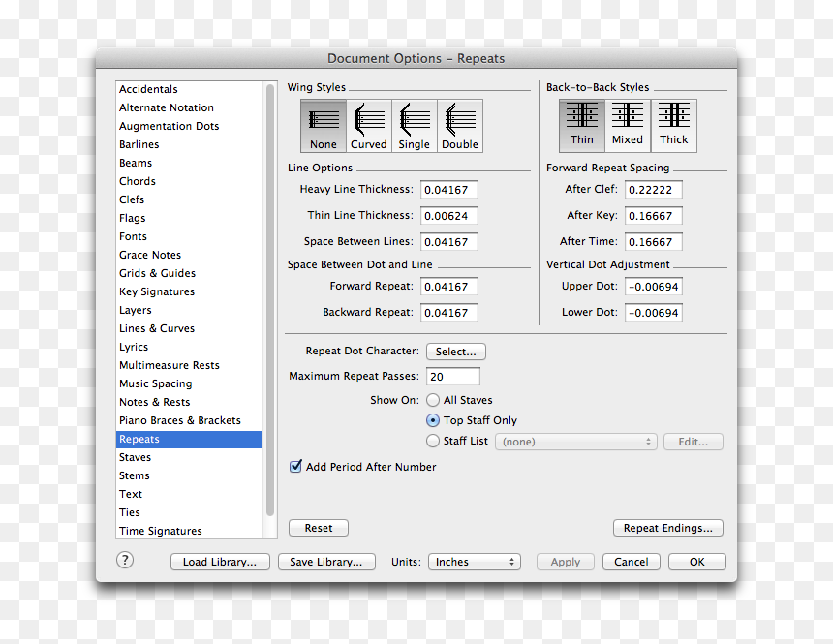The height and width of the screenshot is (644, 833).
Task: Click the Space Between Lines field
Action: coord(448,242)
